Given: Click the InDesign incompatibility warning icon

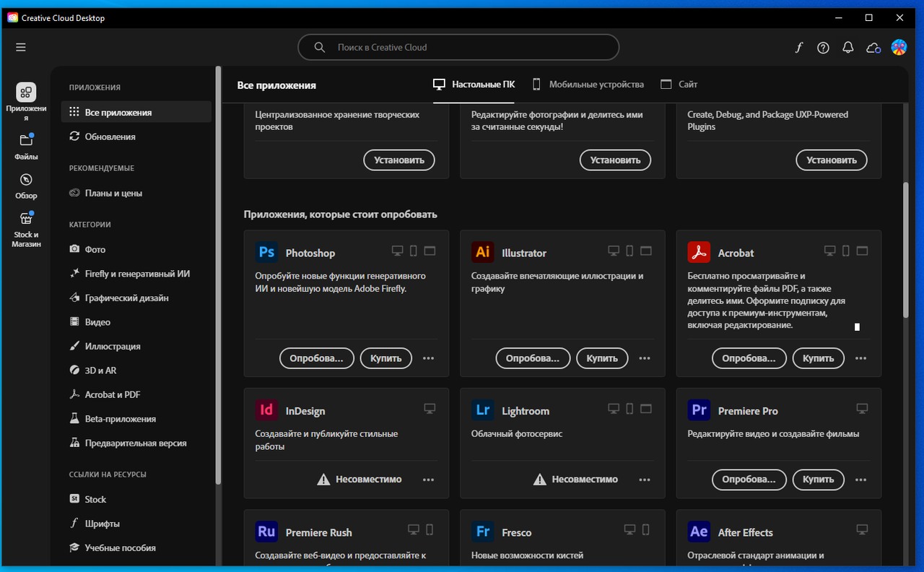Looking at the screenshot, I should 323,479.
